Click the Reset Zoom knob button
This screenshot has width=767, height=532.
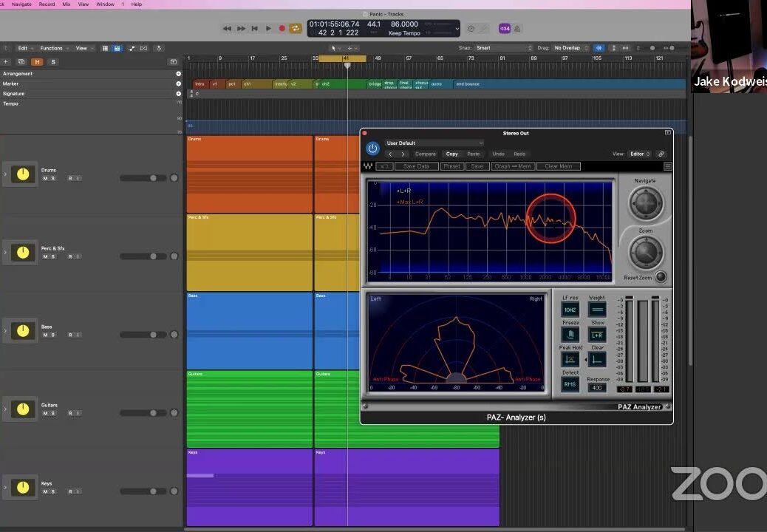661,277
